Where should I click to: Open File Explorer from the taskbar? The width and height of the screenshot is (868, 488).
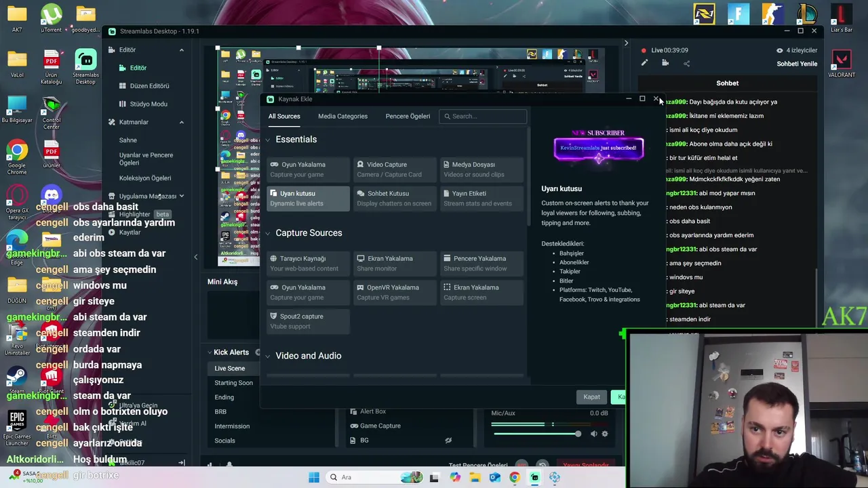pos(475,477)
